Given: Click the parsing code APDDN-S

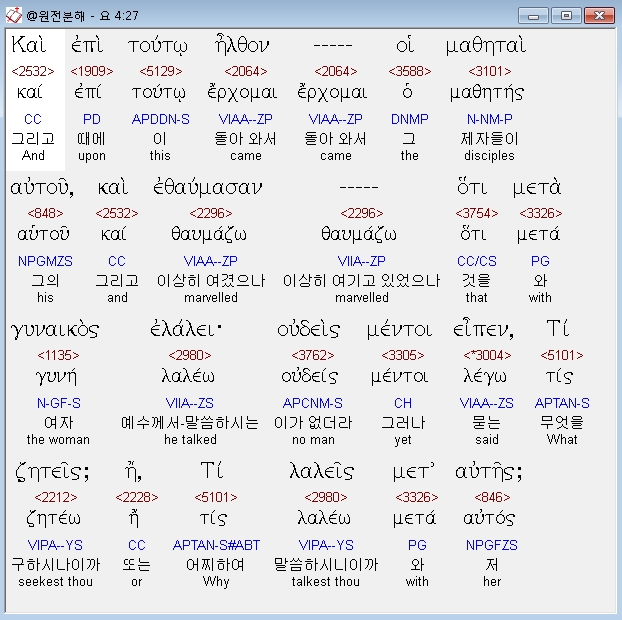Looking at the screenshot, I should point(161,119).
